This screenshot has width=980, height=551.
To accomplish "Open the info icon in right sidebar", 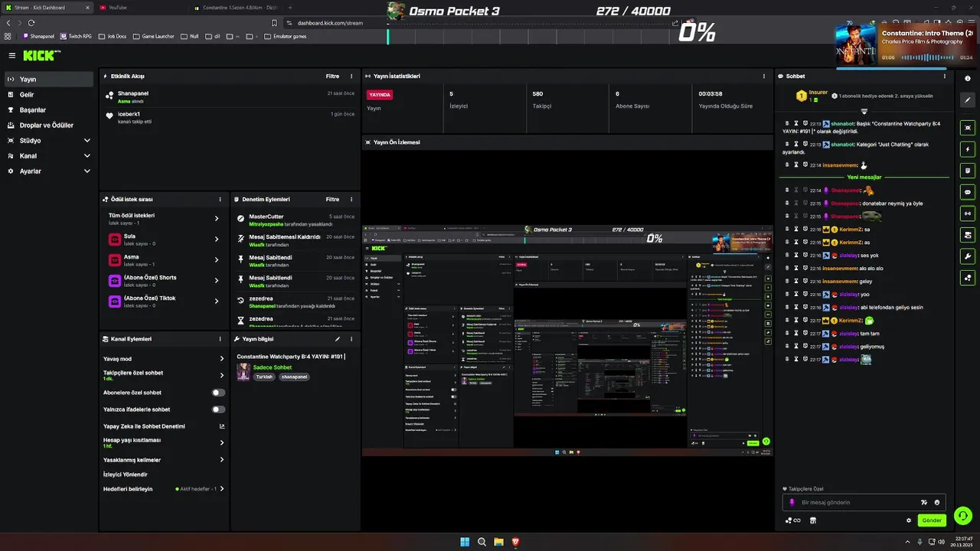I will pos(968,79).
